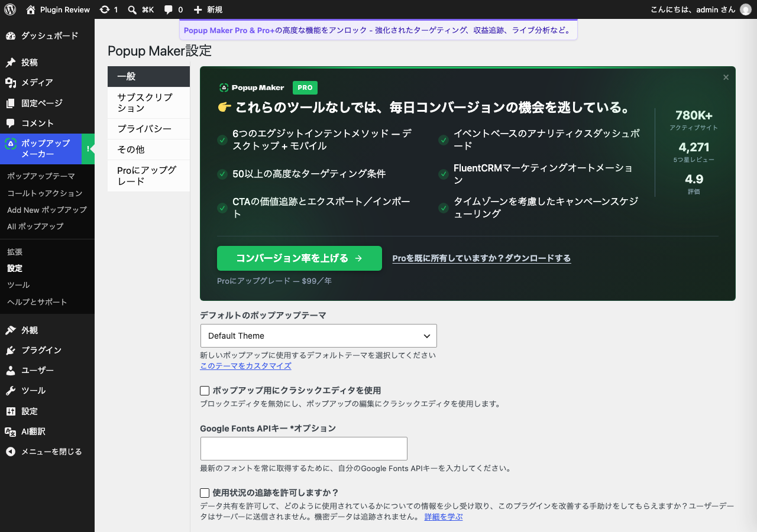Open ポップアップテーマ submenu item
The height and width of the screenshot is (532, 757).
41,176
